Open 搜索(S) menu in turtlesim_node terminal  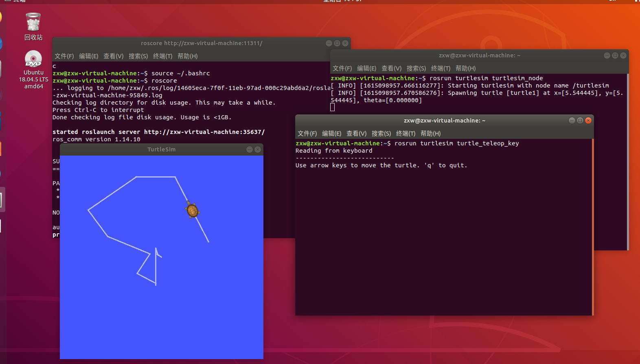(416, 68)
